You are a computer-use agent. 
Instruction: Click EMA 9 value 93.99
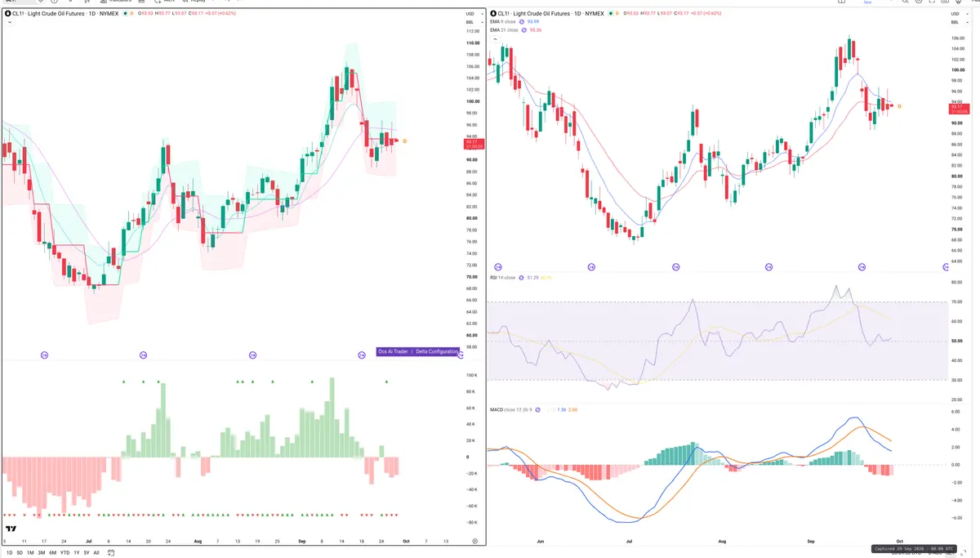(x=535, y=22)
